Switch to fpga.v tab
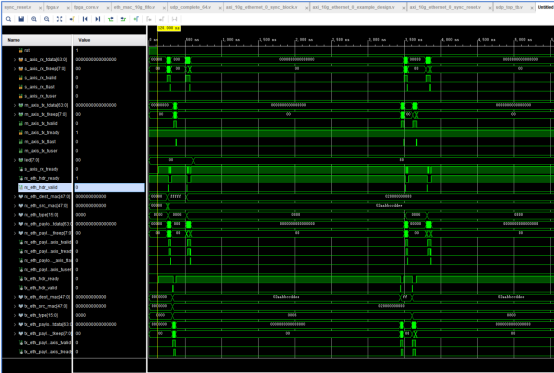 tap(53, 7)
